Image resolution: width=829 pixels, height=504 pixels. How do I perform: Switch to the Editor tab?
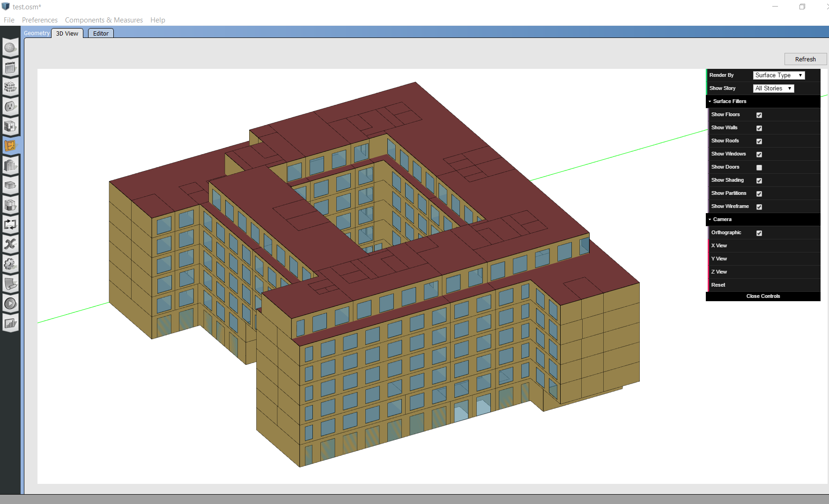pyautogui.click(x=100, y=33)
